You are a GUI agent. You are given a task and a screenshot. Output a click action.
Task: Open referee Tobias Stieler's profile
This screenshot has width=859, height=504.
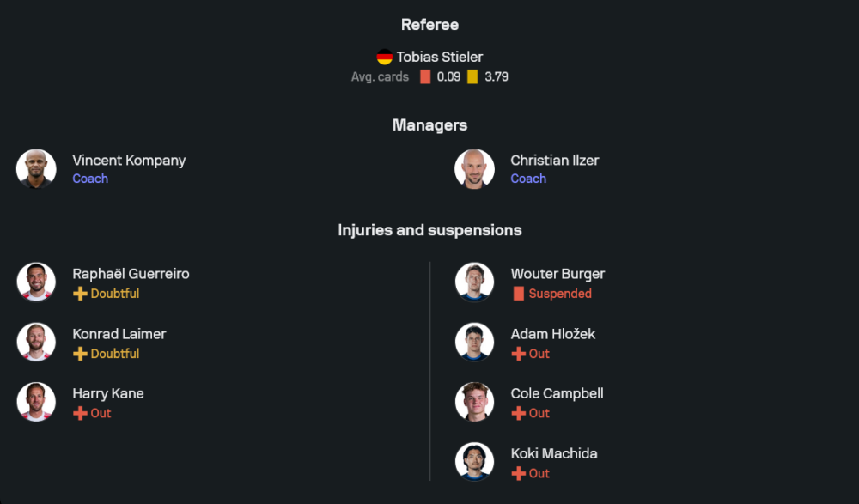click(x=439, y=58)
